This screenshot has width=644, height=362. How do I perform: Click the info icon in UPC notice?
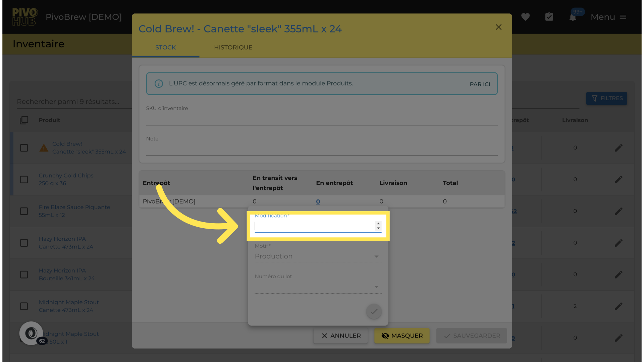[x=159, y=84]
